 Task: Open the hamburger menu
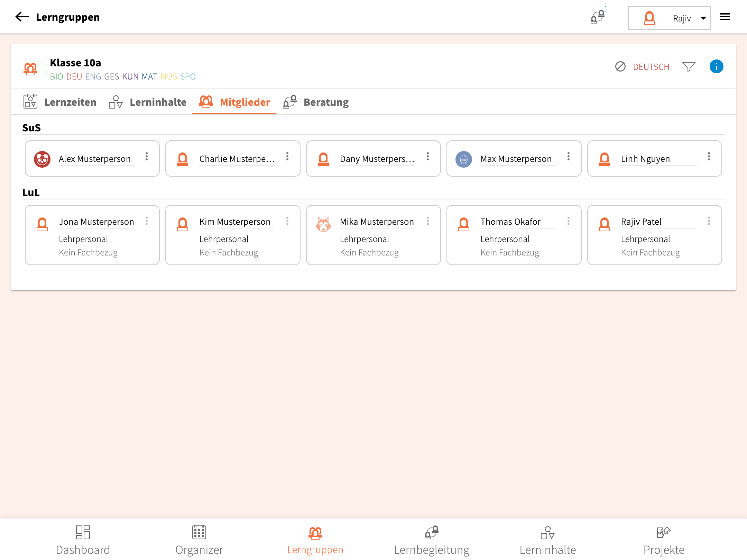click(x=725, y=17)
